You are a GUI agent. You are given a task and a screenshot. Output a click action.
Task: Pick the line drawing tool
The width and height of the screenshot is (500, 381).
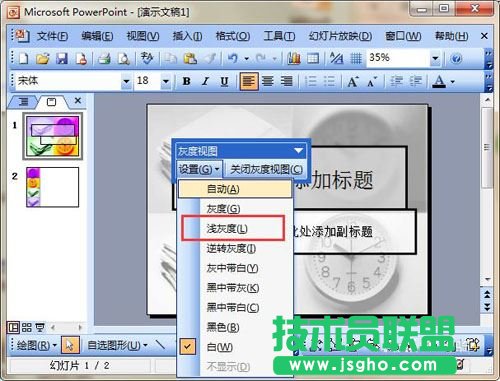[161, 344]
